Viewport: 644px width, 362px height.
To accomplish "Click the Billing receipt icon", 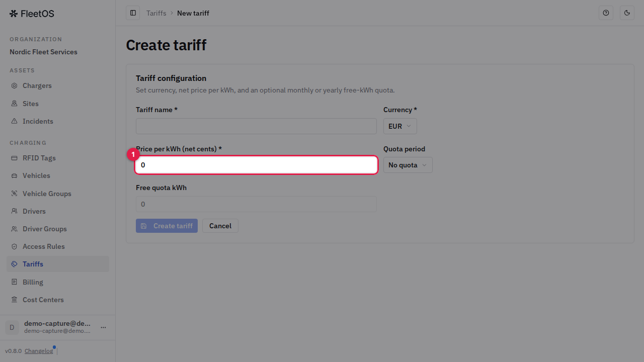I will pos(14,282).
